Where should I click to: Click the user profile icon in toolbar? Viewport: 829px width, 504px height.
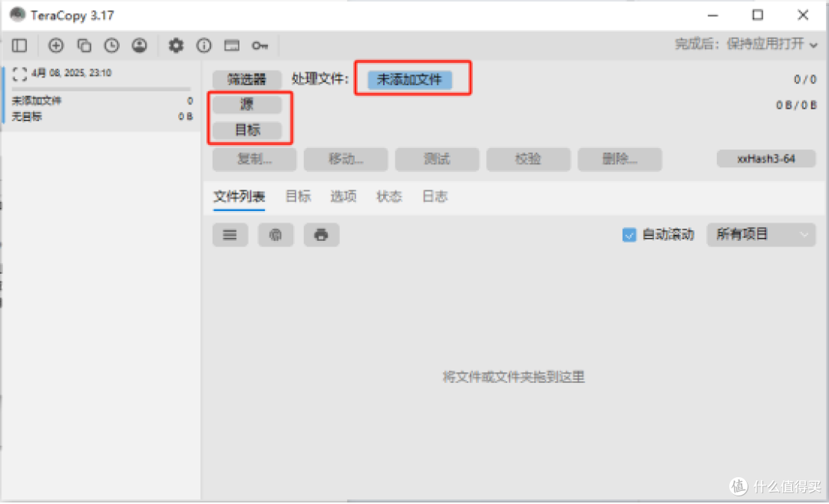click(140, 45)
